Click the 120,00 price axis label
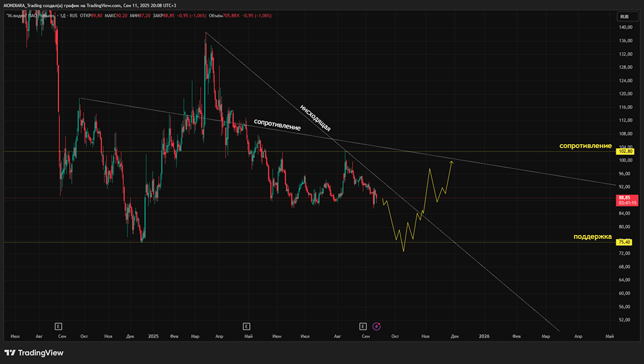 coord(625,93)
